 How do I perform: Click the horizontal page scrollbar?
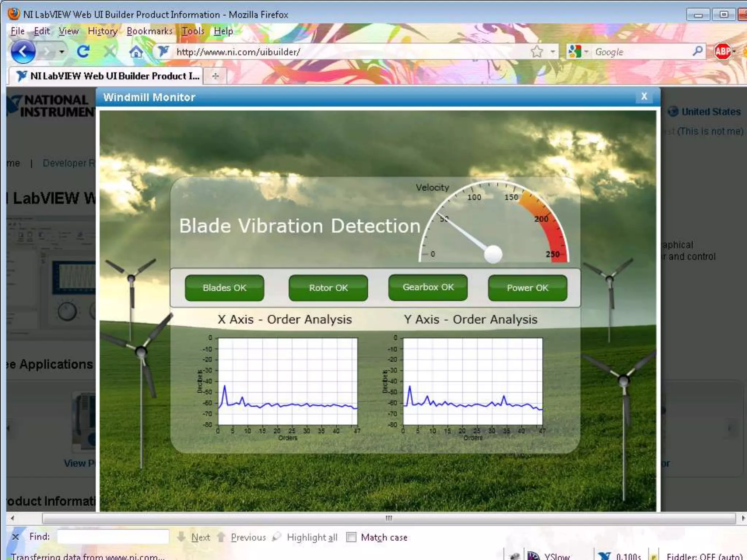pos(389,518)
